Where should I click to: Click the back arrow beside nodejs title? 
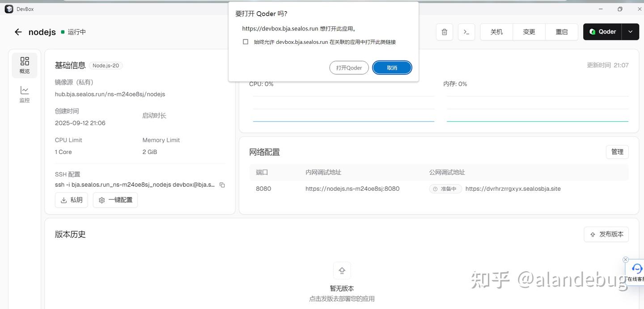point(17,32)
